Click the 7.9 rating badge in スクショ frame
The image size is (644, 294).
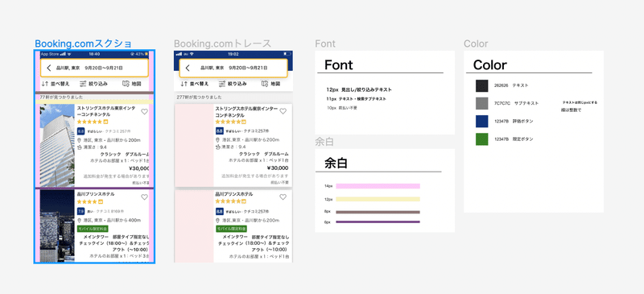click(81, 211)
